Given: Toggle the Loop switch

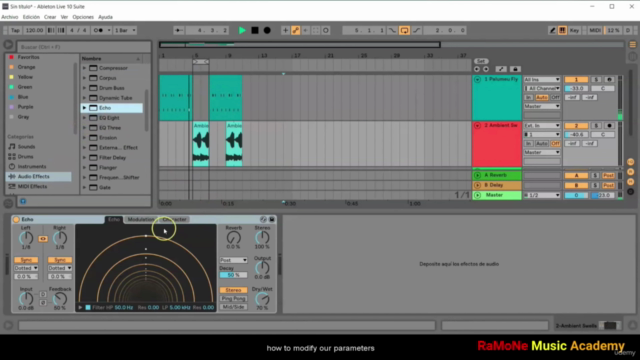Looking at the screenshot, I should click(x=404, y=30).
